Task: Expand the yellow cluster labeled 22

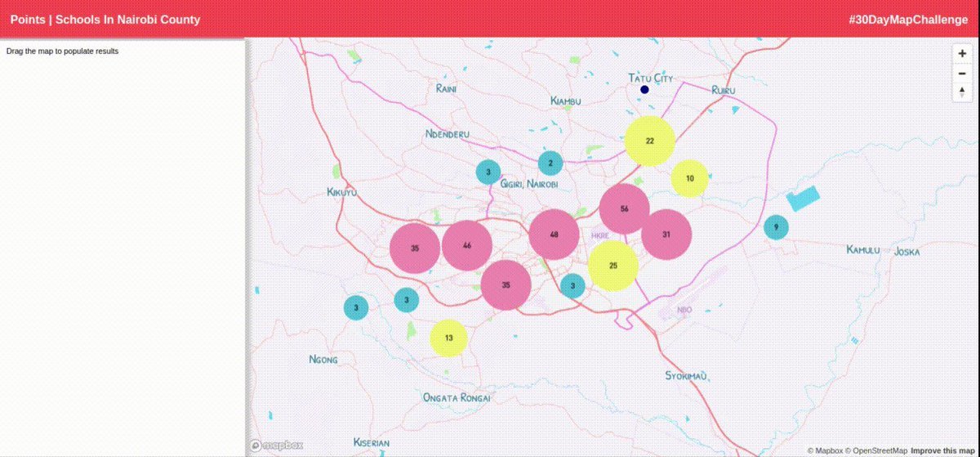Action: pyautogui.click(x=650, y=141)
